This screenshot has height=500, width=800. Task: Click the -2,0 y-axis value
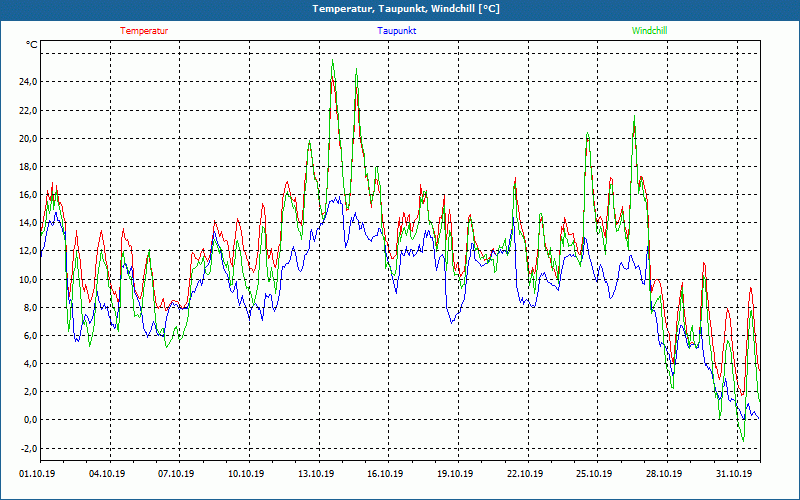pyautogui.click(x=29, y=448)
